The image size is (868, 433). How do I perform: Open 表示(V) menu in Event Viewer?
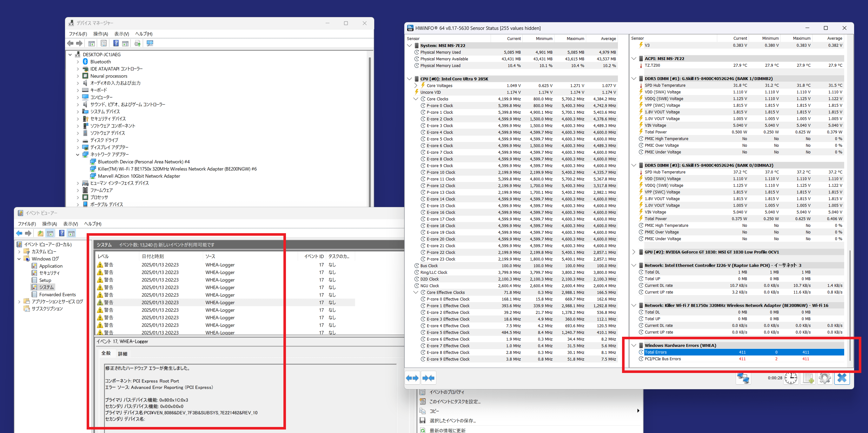(x=70, y=224)
